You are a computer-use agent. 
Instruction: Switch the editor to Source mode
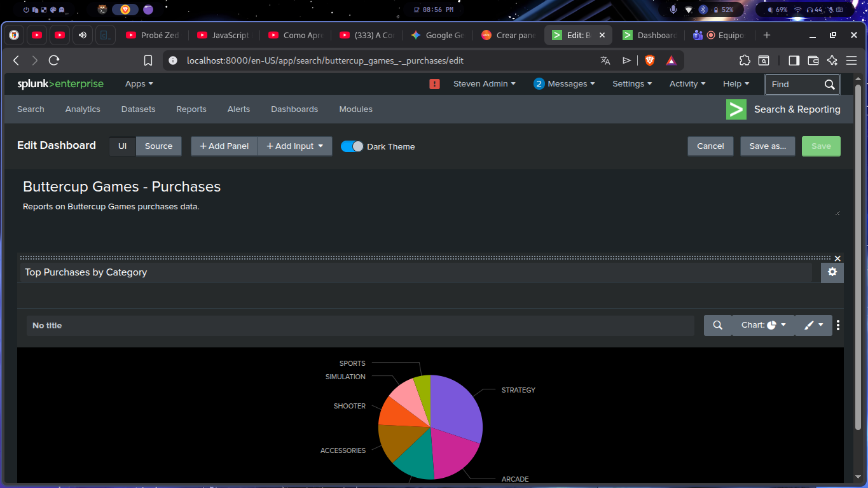click(158, 146)
